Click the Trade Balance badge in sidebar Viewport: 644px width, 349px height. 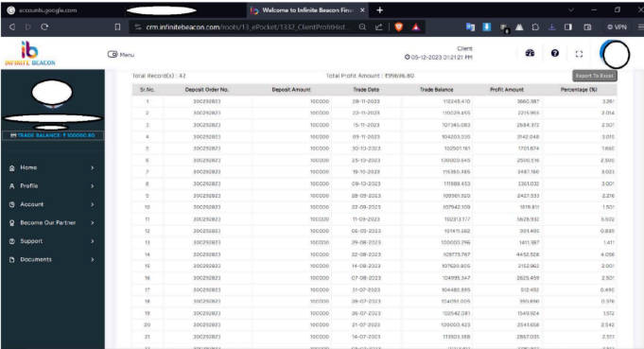click(x=53, y=135)
